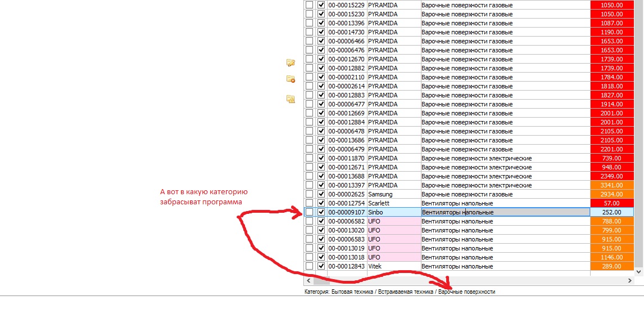
Task: Tick the empty checkbox in row 00-00011870
Action: click(x=309, y=158)
